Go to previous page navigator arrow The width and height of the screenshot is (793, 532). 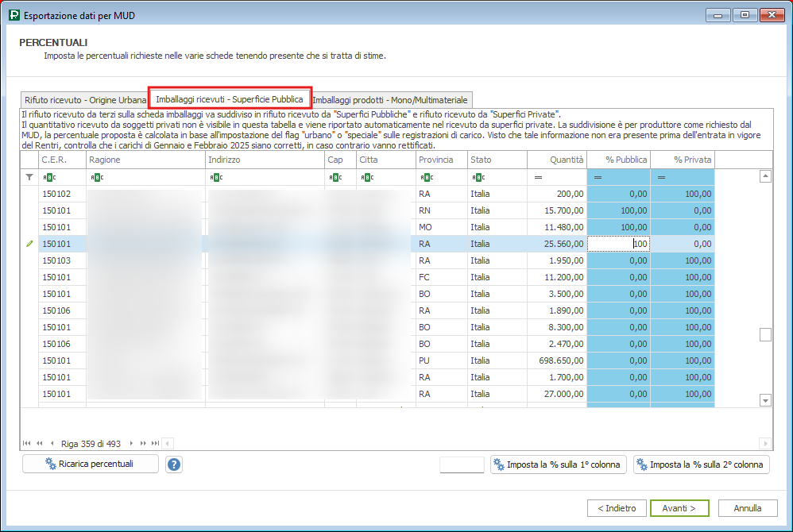point(40,444)
